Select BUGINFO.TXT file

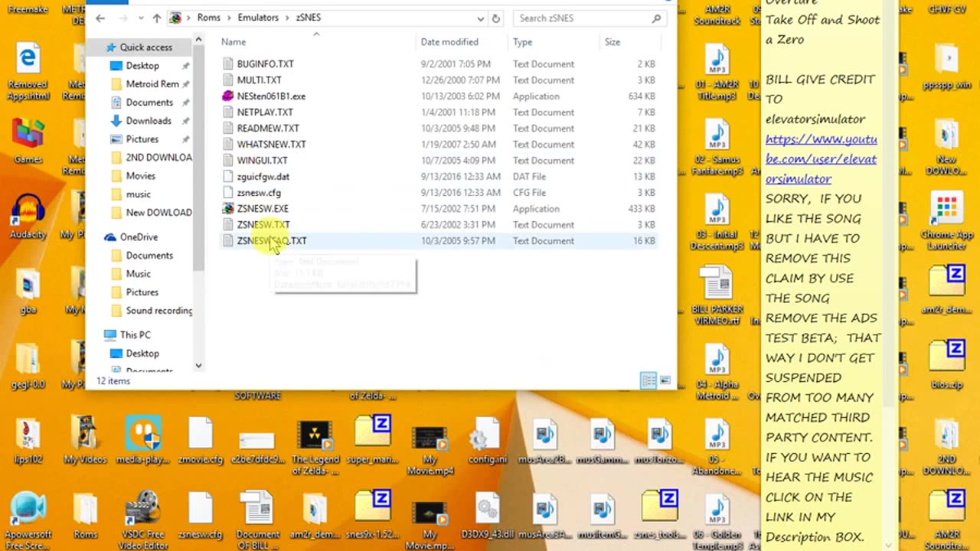pyautogui.click(x=265, y=64)
